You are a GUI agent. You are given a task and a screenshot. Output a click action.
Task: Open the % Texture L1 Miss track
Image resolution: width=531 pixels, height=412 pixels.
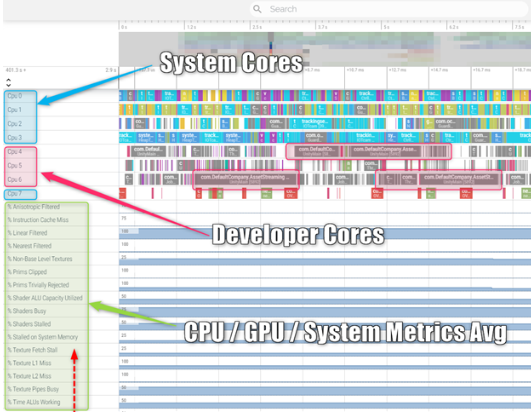point(29,363)
